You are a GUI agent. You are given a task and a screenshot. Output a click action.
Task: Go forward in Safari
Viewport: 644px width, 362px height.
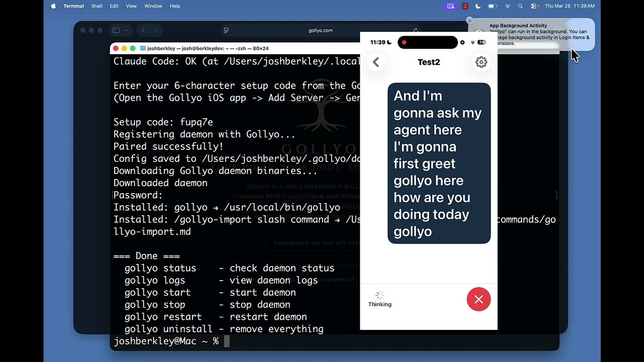[x=156, y=30]
